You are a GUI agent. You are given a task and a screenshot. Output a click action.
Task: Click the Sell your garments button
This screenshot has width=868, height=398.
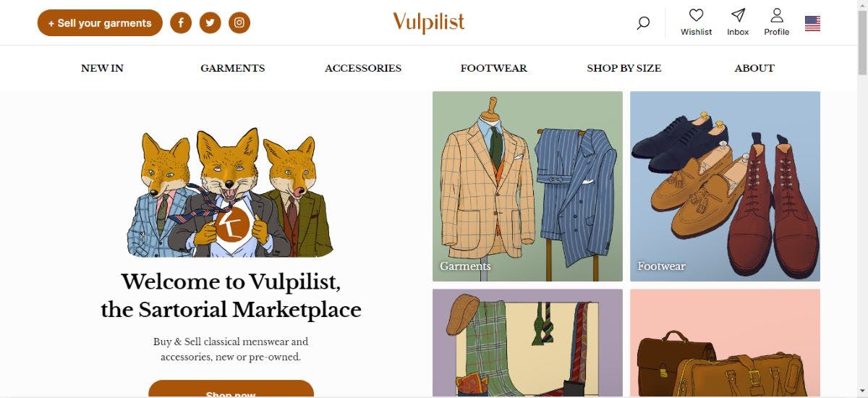click(100, 23)
